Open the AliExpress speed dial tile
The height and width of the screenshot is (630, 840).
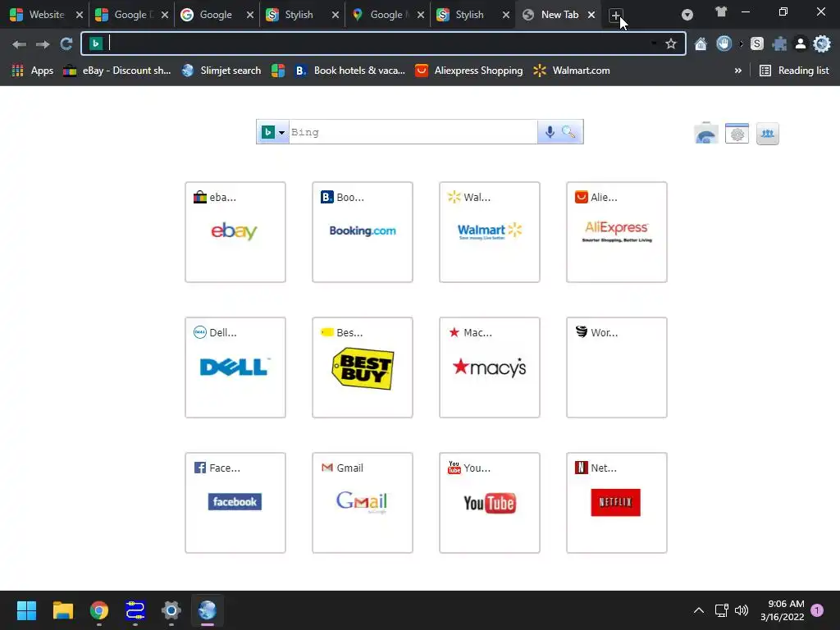617,232
